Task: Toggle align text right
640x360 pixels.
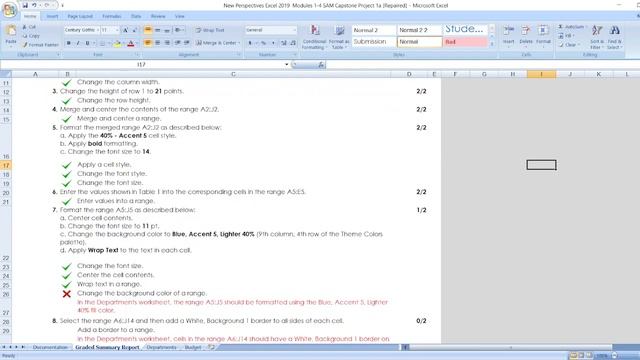Action: pyautogui.click(x=167, y=43)
